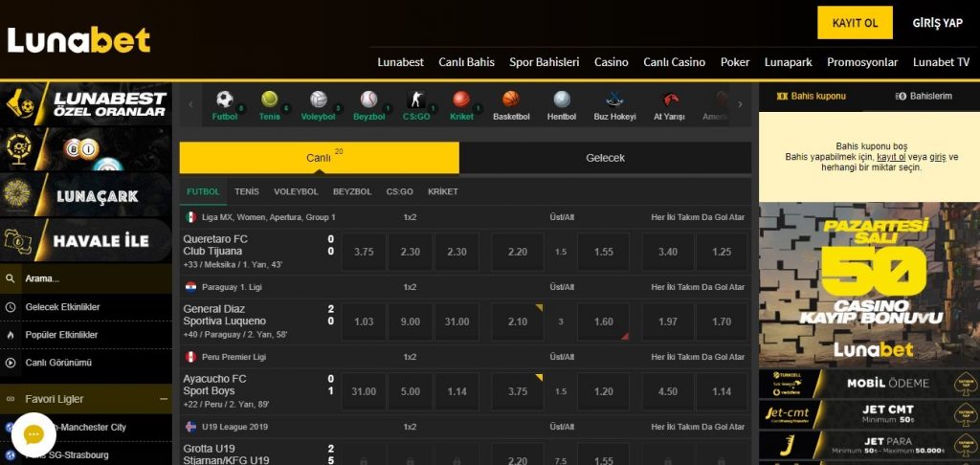
Task: Choose the Beyzbol baseball icon
Action: (368, 100)
